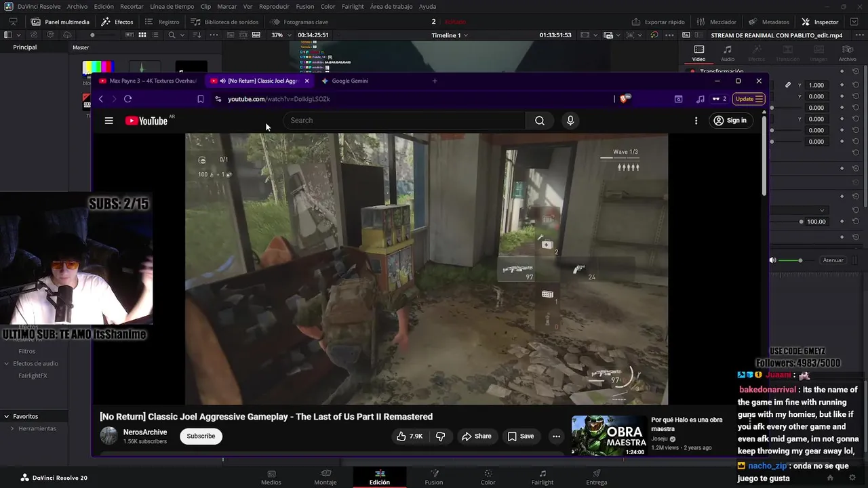Click the YouTube logo
Viewport: 868px width, 488px height.
pos(146,121)
